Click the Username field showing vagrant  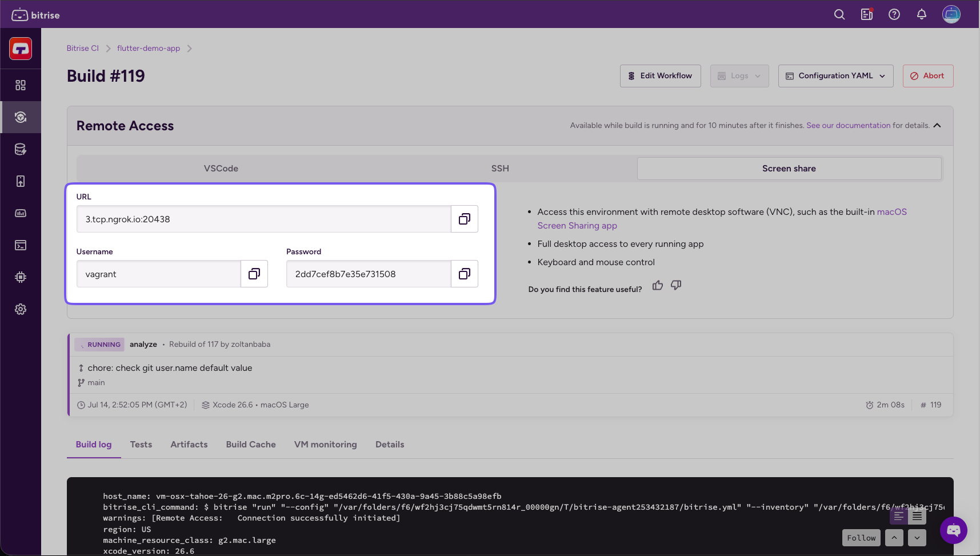(159, 274)
